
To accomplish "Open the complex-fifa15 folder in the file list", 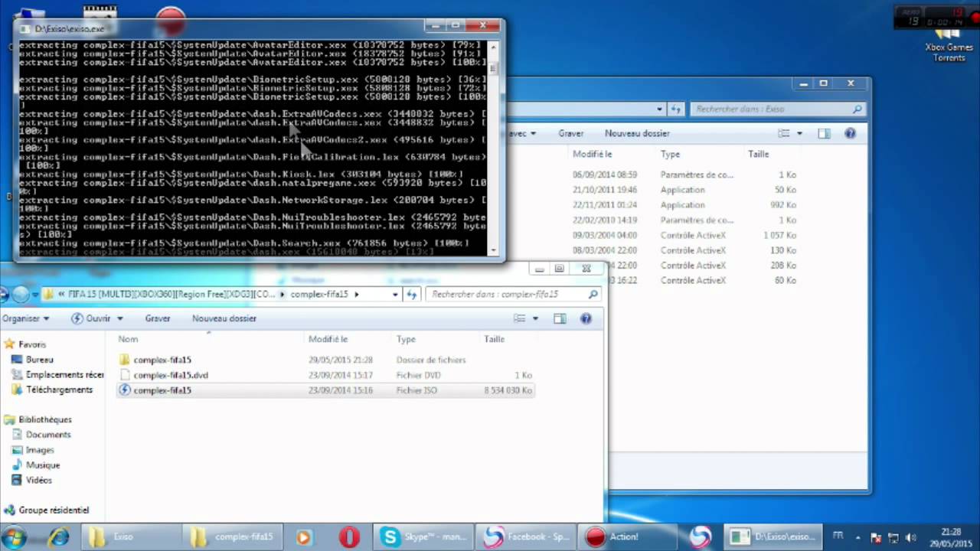I will pos(162,360).
